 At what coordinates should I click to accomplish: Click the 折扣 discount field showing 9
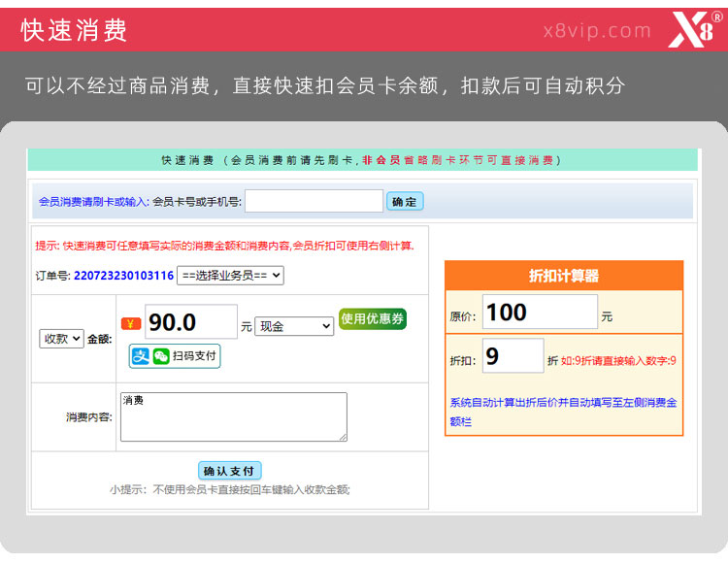point(513,356)
